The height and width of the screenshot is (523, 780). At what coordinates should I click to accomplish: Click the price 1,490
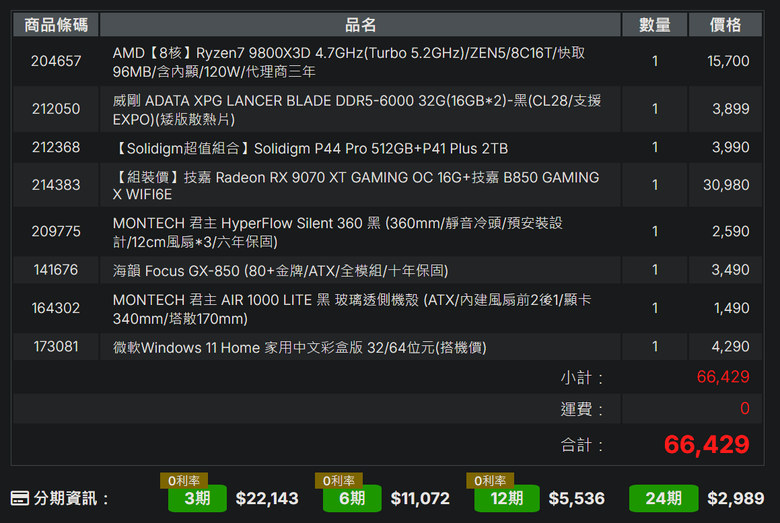pos(731,308)
